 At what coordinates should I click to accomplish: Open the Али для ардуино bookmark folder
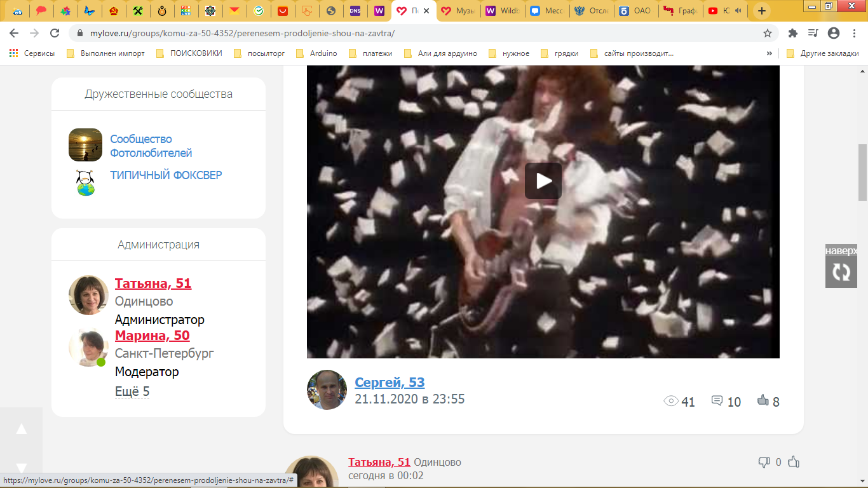440,53
